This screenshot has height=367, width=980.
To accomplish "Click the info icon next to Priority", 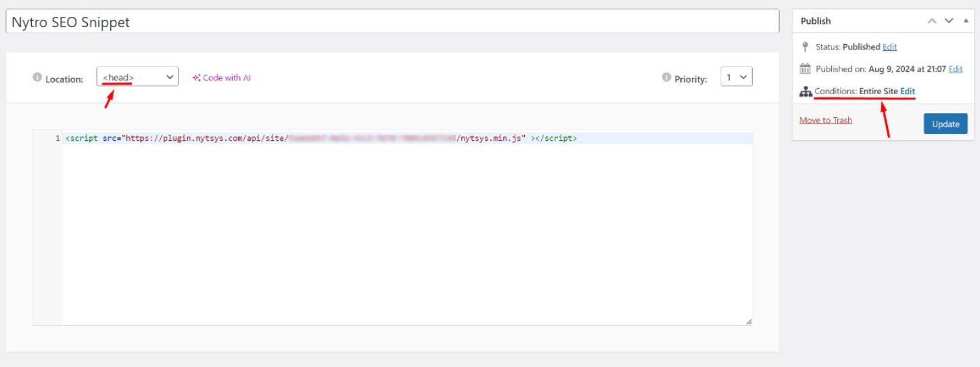I will click(x=666, y=78).
